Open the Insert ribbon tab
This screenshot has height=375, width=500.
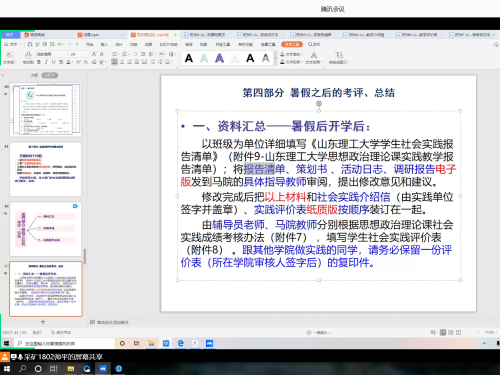[x=104, y=44]
